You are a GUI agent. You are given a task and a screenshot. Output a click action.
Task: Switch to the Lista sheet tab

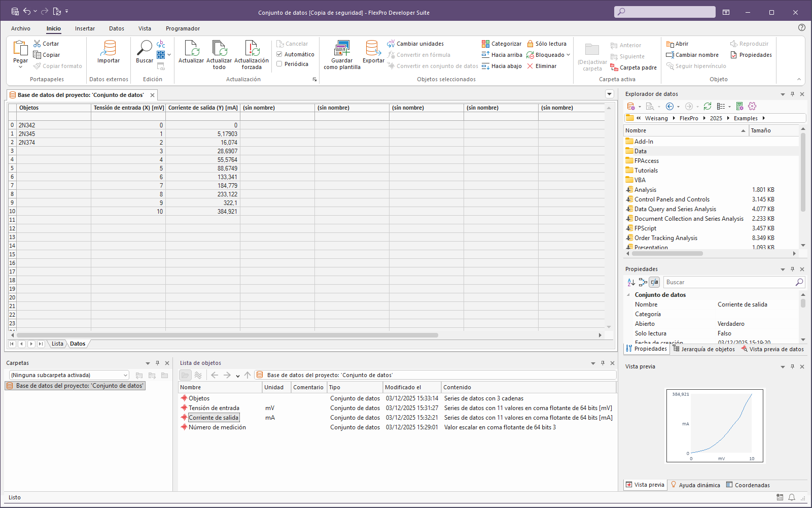(57, 344)
